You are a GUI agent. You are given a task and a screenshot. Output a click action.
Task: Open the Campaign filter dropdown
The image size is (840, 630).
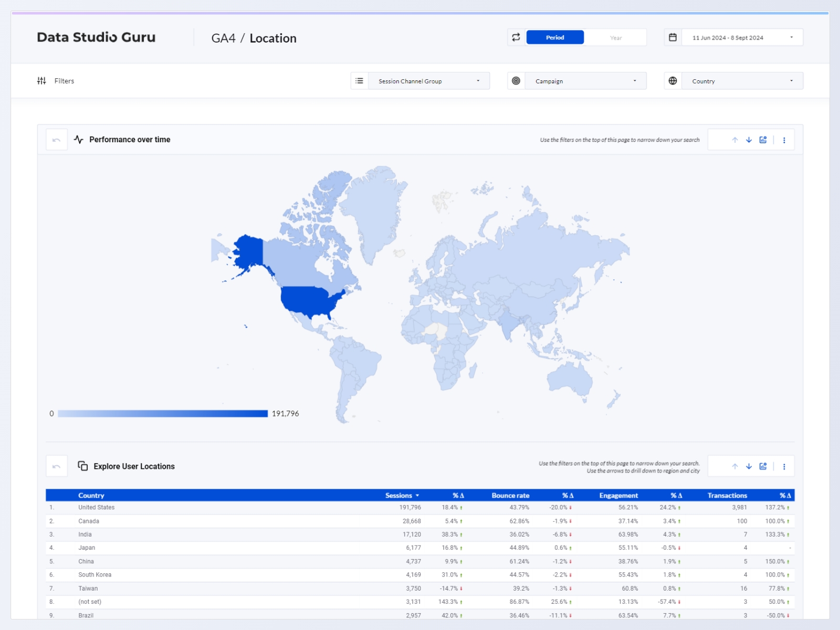pos(585,81)
